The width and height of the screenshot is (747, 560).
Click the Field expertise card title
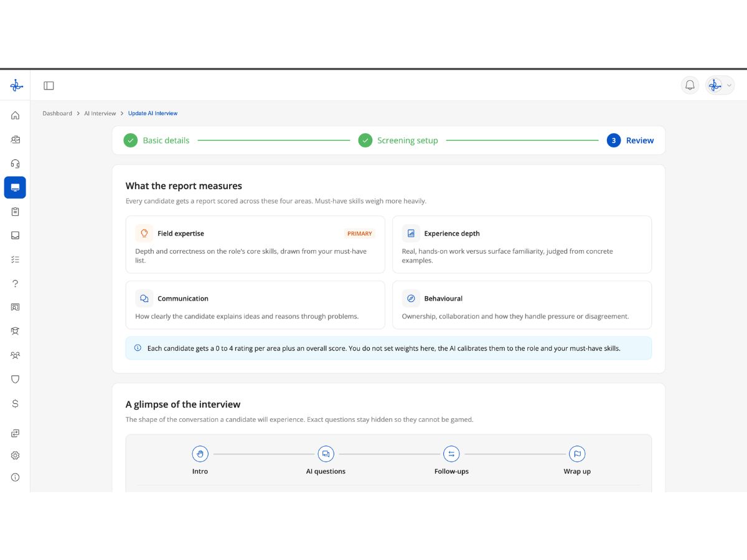tap(181, 233)
